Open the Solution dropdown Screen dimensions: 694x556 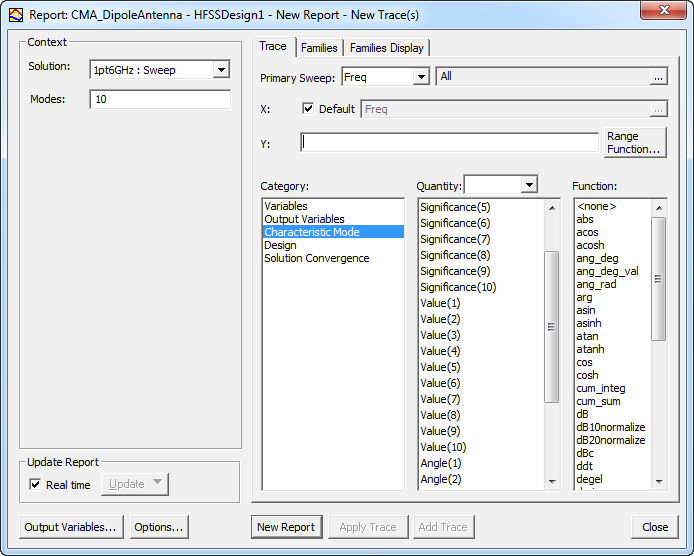click(221, 69)
